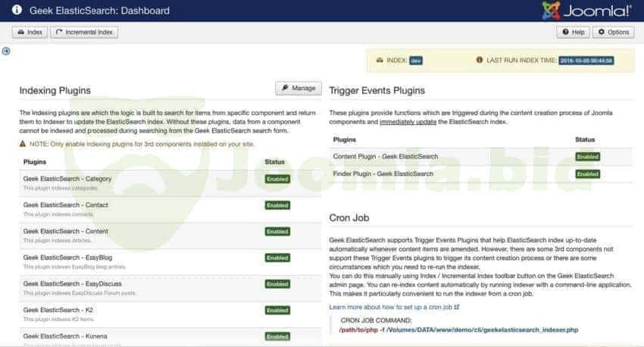644x347 pixels.
Task: Select Geek ElasticSearch - EasyDiscuss row text
Action: [72, 284]
